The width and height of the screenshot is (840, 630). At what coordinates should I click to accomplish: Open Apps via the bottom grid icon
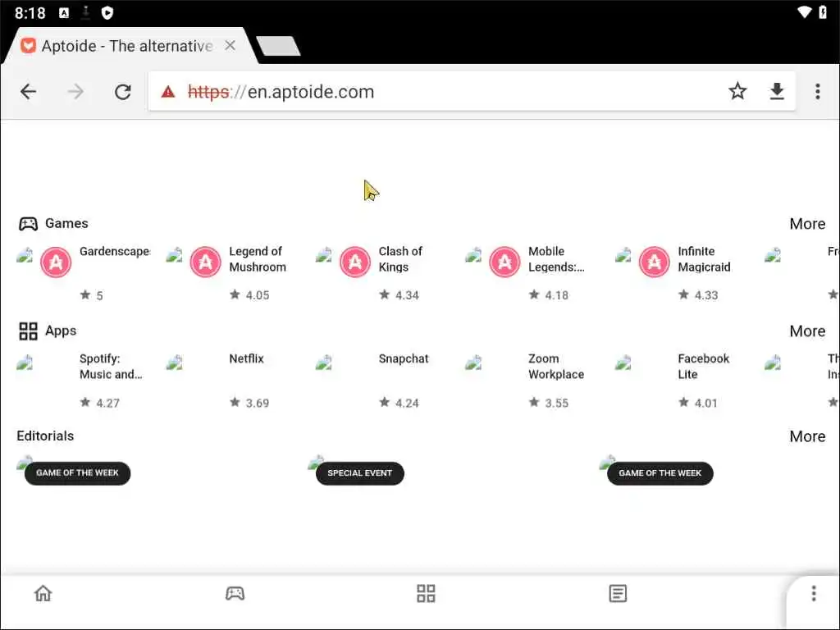pos(426,593)
